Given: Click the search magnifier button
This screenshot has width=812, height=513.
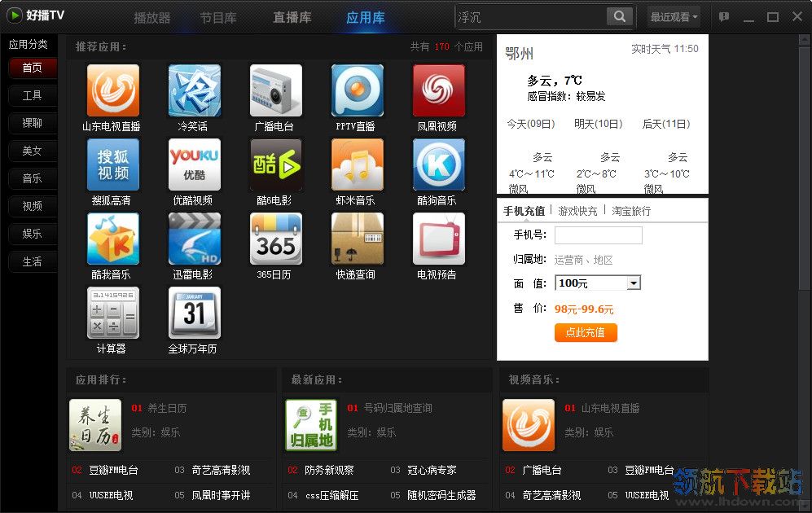Looking at the screenshot, I should pyautogui.click(x=619, y=16).
